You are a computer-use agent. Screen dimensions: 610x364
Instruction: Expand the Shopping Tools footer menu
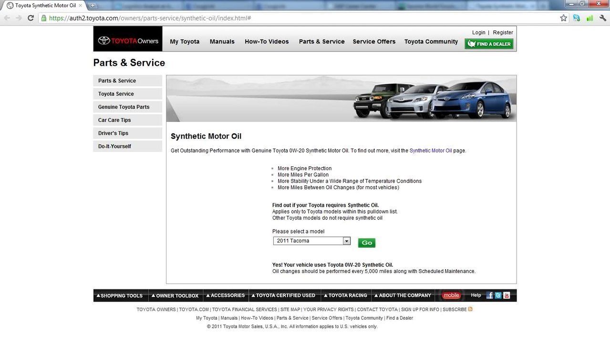[x=120, y=295]
